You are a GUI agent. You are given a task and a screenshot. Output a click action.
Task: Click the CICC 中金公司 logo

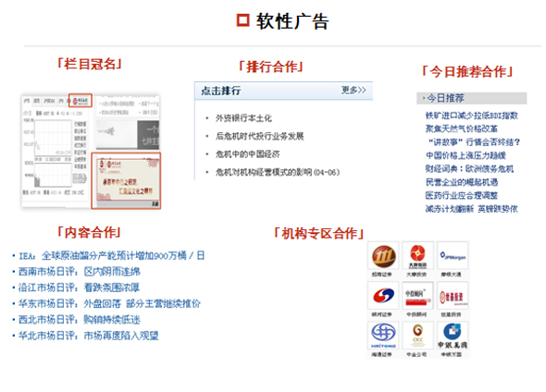pos(417,335)
